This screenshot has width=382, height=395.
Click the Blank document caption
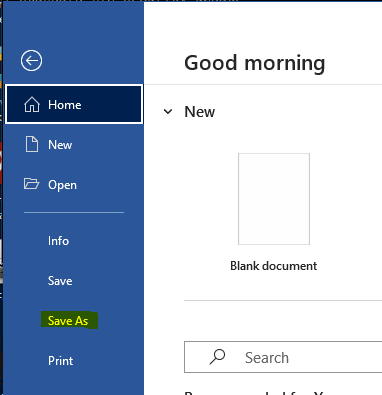274,266
